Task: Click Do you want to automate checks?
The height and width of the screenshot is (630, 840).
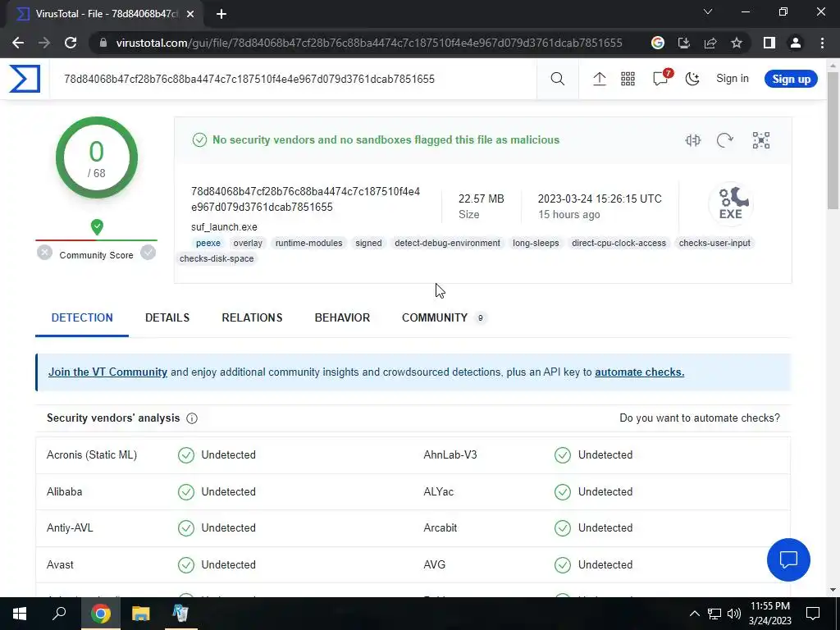Action: pyautogui.click(x=700, y=418)
